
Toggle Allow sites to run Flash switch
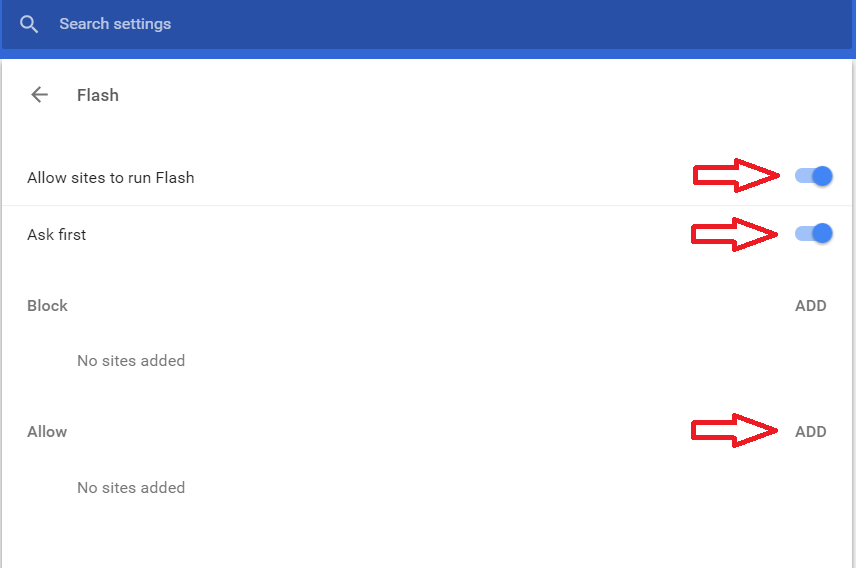(x=813, y=177)
